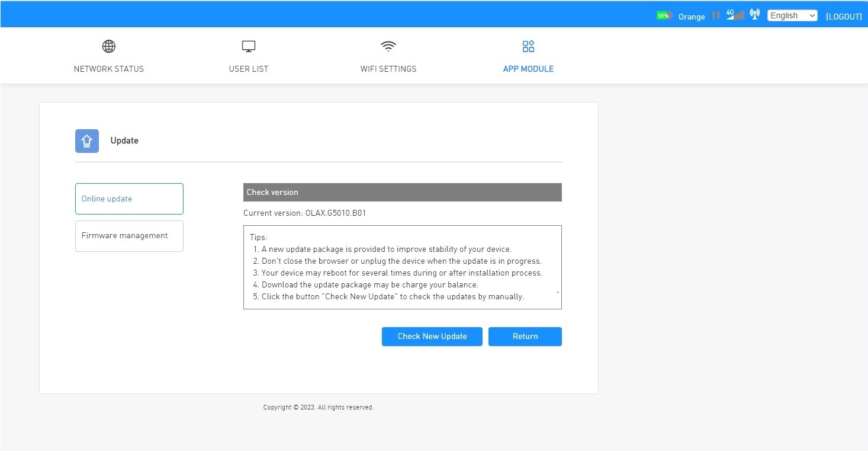The height and width of the screenshot is (451, 868).
Task: Click the blue Update arrow icon
Action: click(x=87, y=141)
